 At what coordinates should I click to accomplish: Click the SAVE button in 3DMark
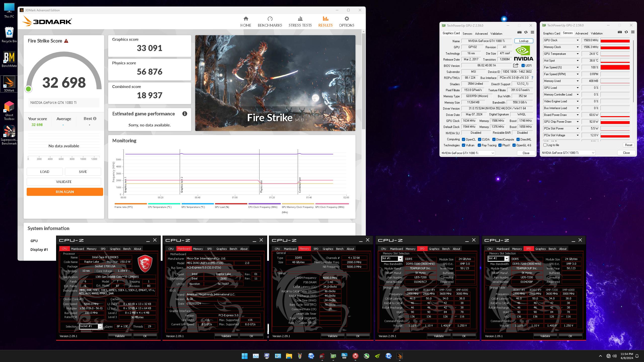[x=83, y=172]
